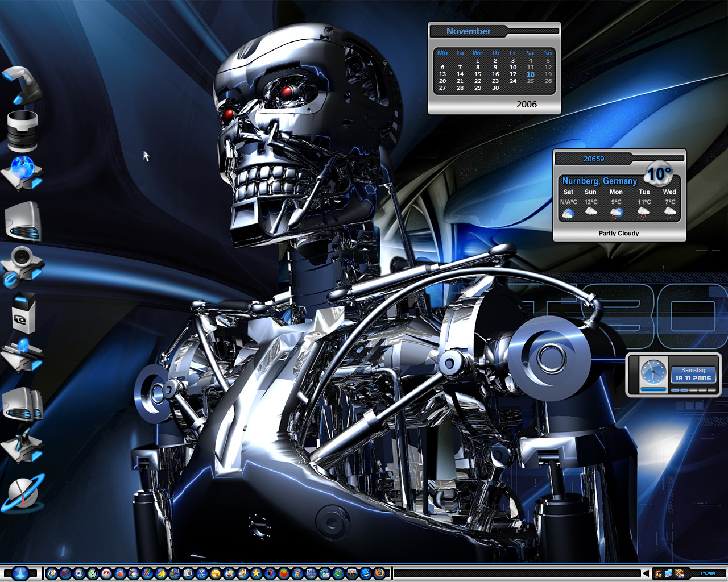Click the trash can desktop icon
728x582 pixels.
(x=22, y=130)
